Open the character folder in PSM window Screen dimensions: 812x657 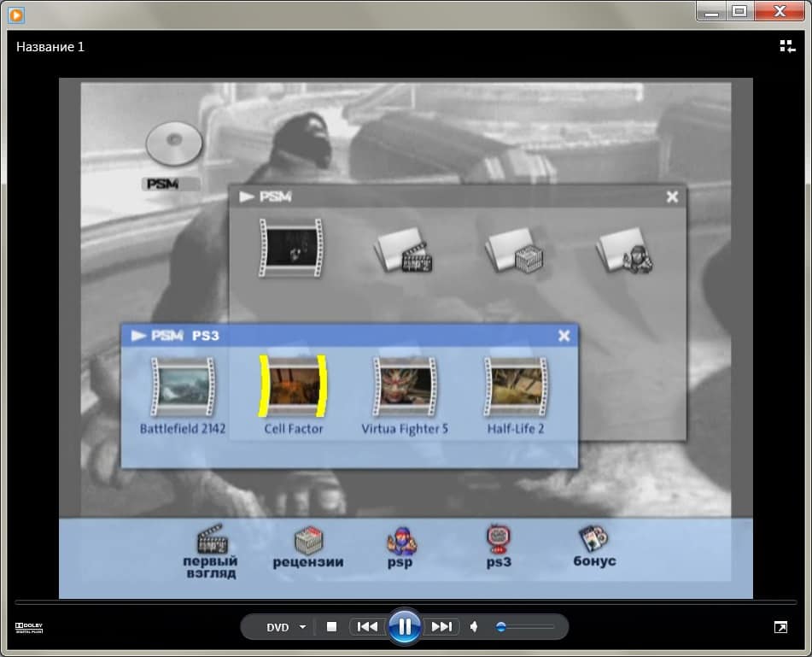click(624, 250)
